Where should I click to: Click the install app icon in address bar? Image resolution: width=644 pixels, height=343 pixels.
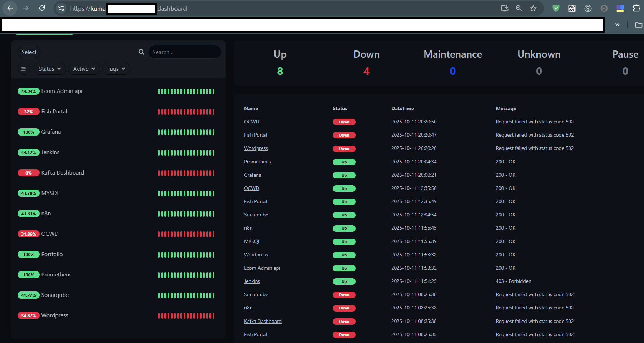[x=505, y=8]
